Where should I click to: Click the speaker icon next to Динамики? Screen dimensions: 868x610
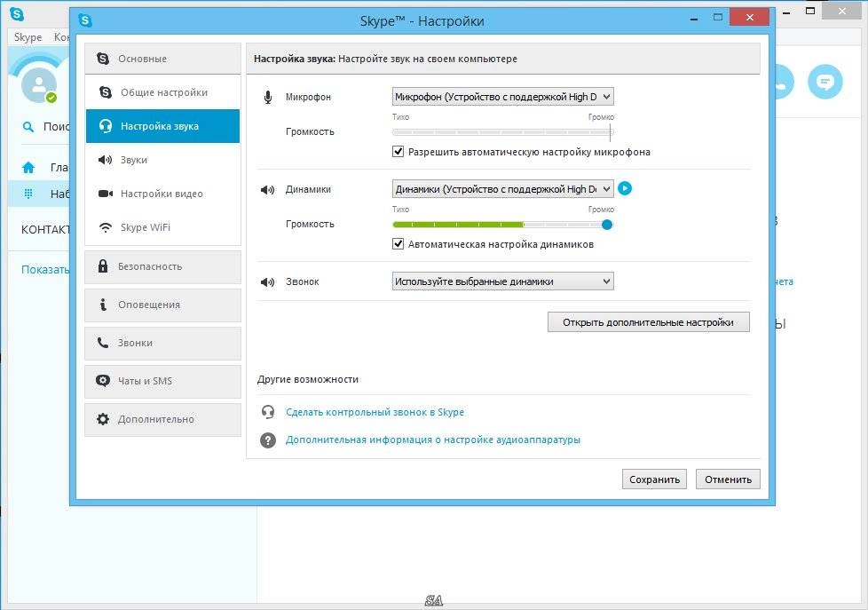[267, 190]
